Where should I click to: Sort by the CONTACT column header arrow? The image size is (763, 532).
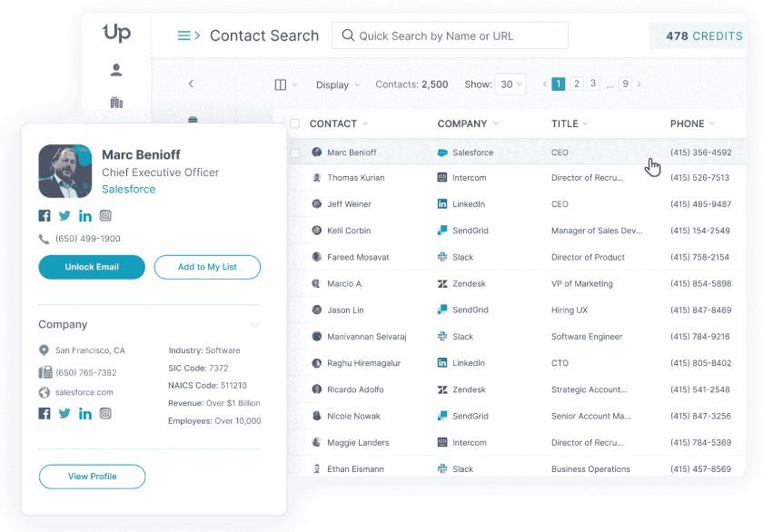coord(365,123)
